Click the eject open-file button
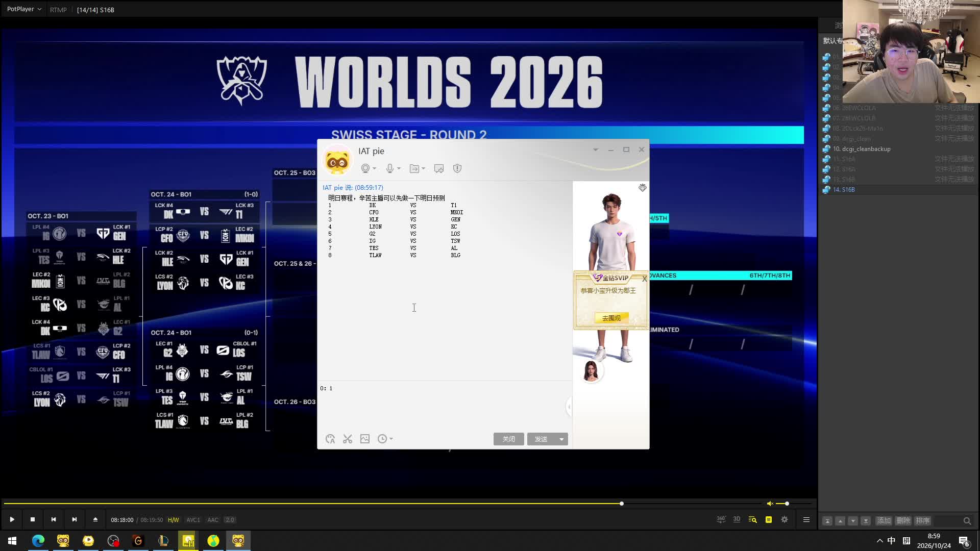Screen dimensions: 980x551 tap(95, 519)
